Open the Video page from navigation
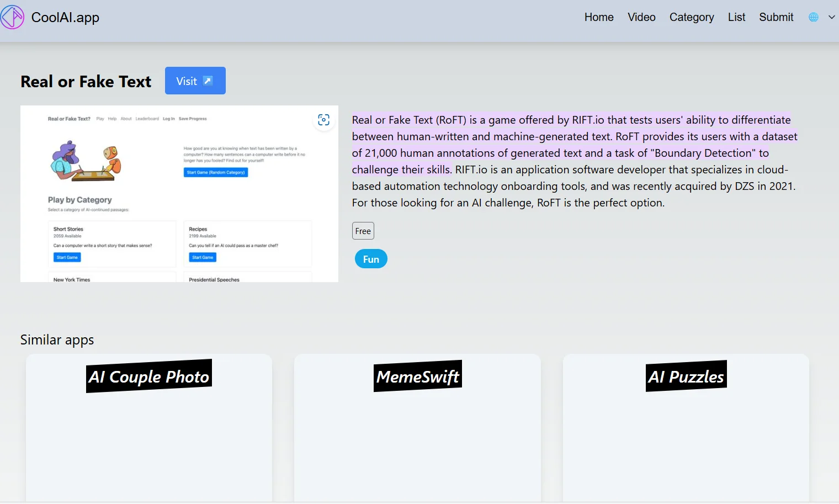Viewport: 839px width, 504px height. pos(641,17)
